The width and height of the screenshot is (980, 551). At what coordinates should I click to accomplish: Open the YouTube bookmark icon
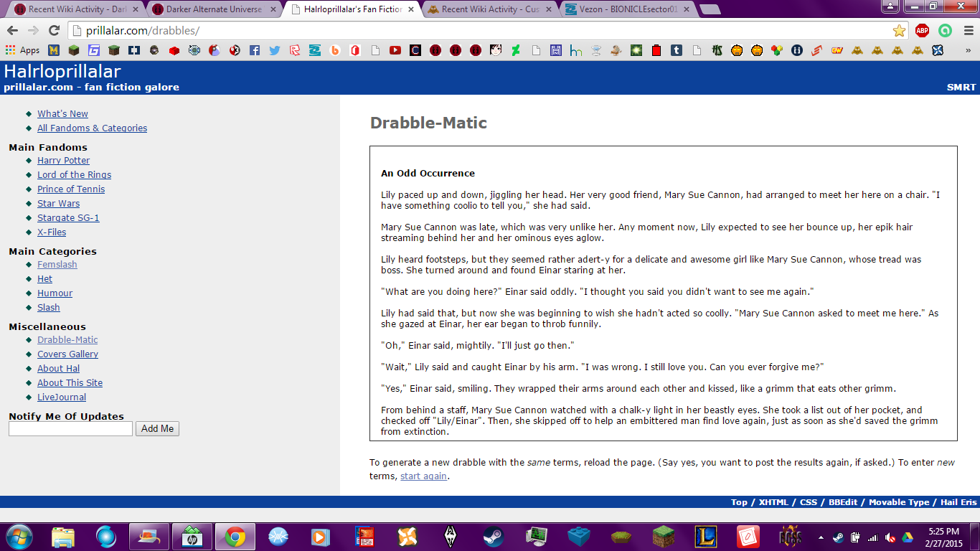click(395, 51)
